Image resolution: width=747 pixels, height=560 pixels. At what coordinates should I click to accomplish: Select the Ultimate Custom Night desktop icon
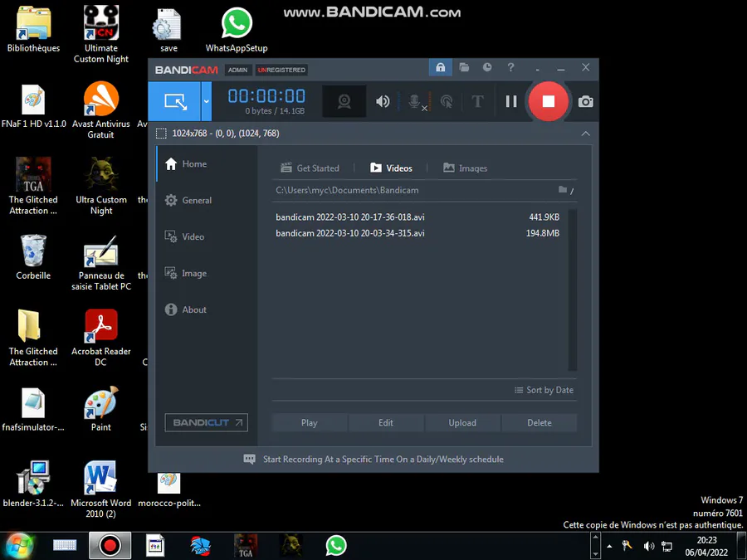point(101,34)
